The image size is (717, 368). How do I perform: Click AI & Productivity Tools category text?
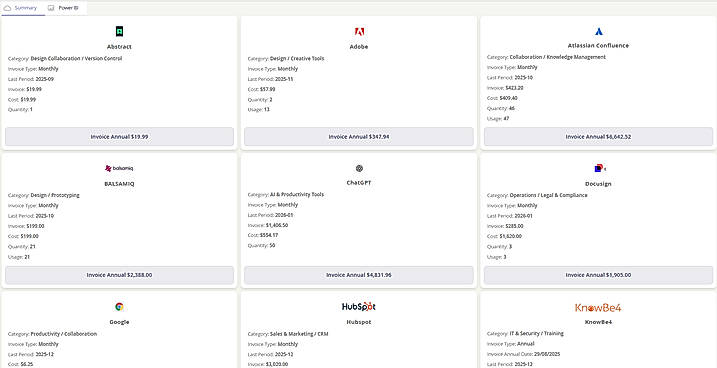pyautogui.click(x=297, y=194)
